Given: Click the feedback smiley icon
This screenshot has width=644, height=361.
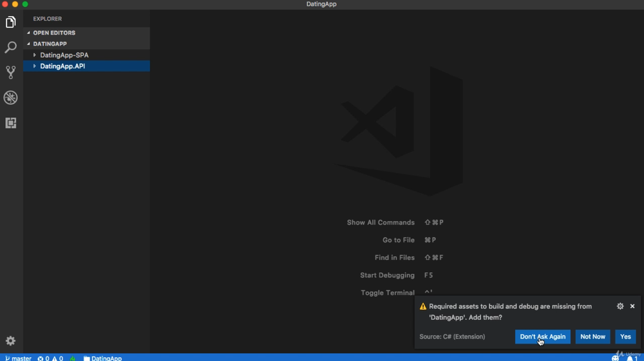Looking at the screenshot, I should (x=615, y=358).
